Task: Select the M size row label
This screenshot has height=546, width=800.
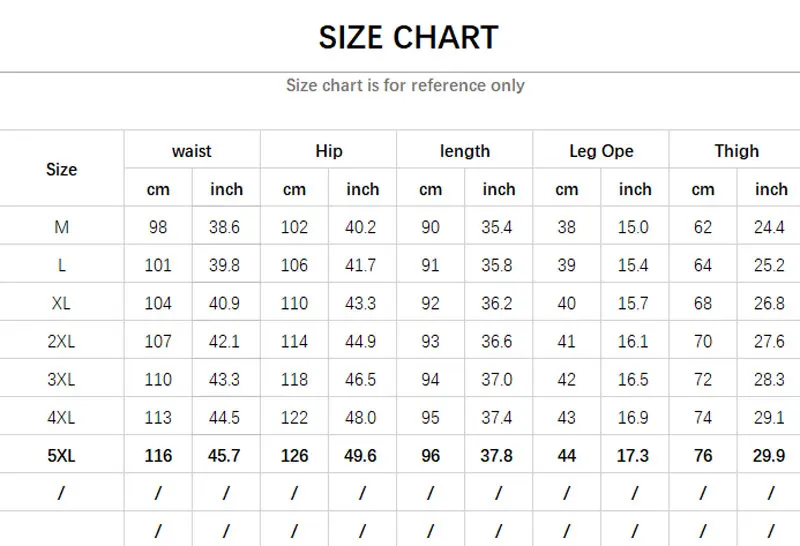Action: (x=61, y=227)
